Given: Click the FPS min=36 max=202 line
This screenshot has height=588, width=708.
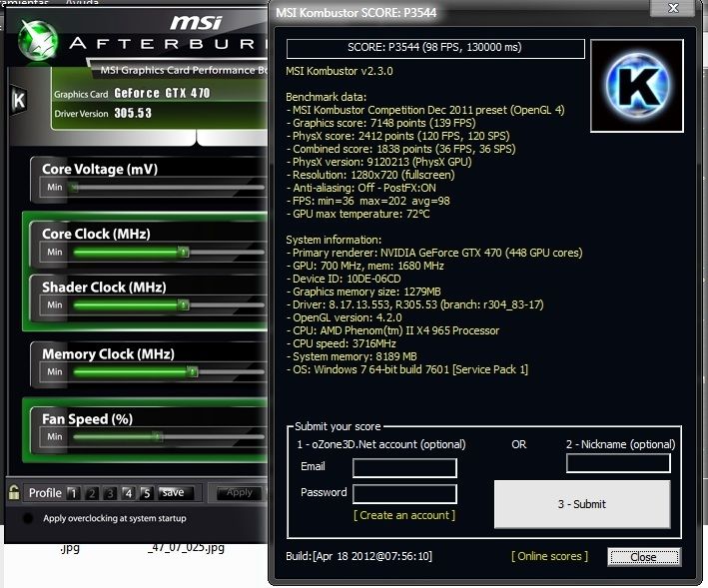Looking at the screenshot, I should [x=368, y=201].
